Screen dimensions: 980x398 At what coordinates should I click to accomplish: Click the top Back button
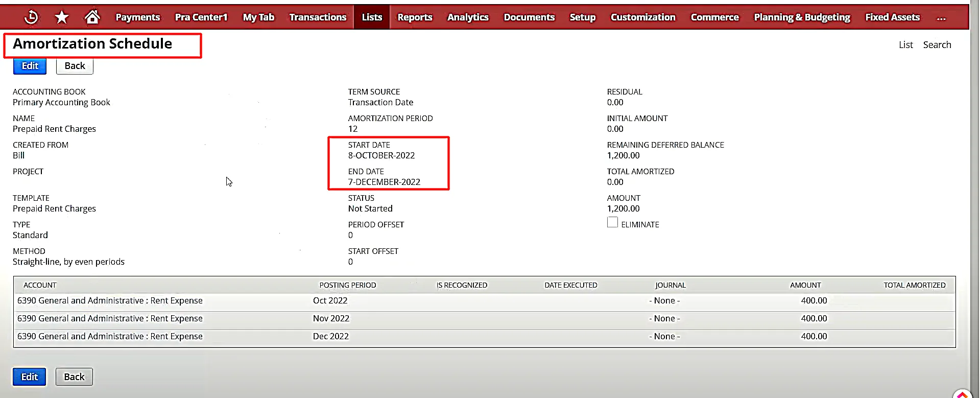coord(75,66)
